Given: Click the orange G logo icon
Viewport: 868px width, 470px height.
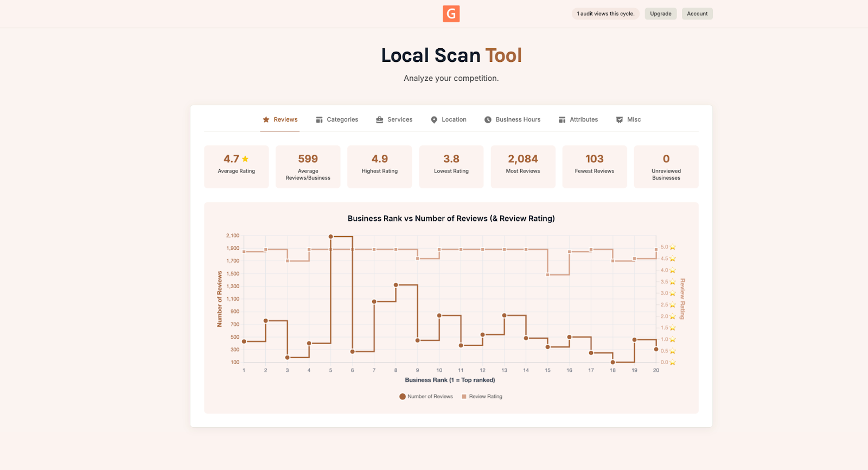Looking at the screenshot, I should (x=451, y=14).
